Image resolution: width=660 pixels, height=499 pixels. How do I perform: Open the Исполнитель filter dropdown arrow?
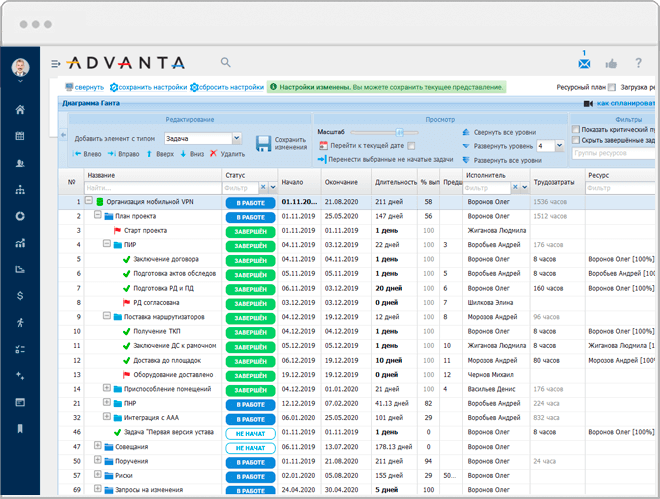coord(524,187)
